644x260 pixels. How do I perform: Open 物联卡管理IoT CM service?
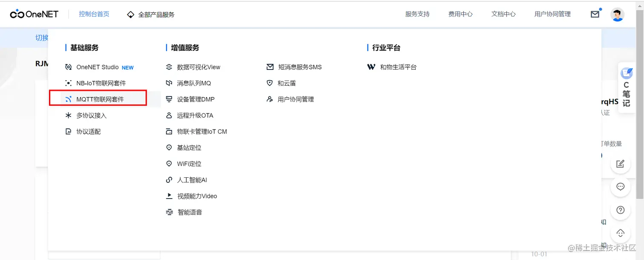coord(202,132)
